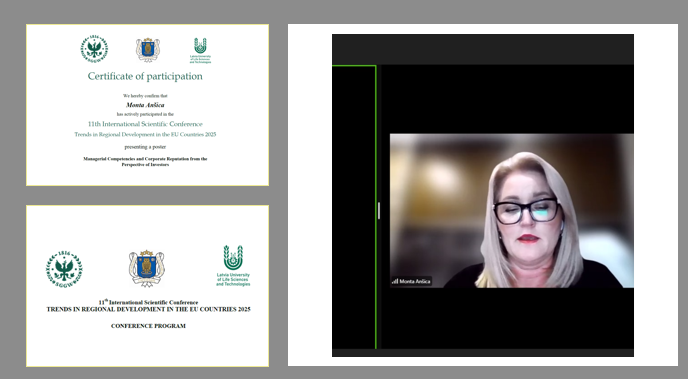
Task: Click "11th International Scientific Conference" on the certificate
Action: tap(145, 124)
